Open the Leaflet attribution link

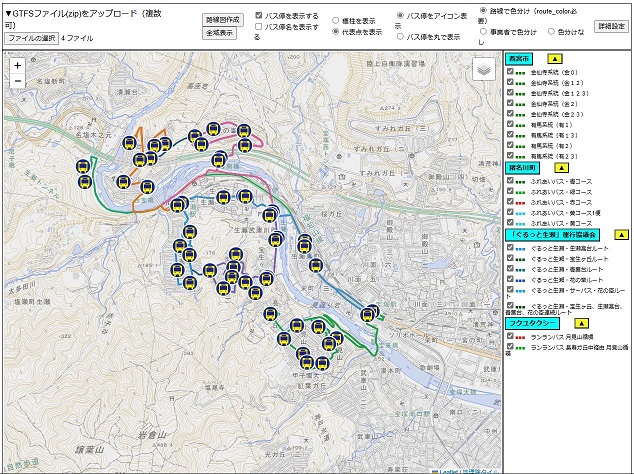coord(450,470)
